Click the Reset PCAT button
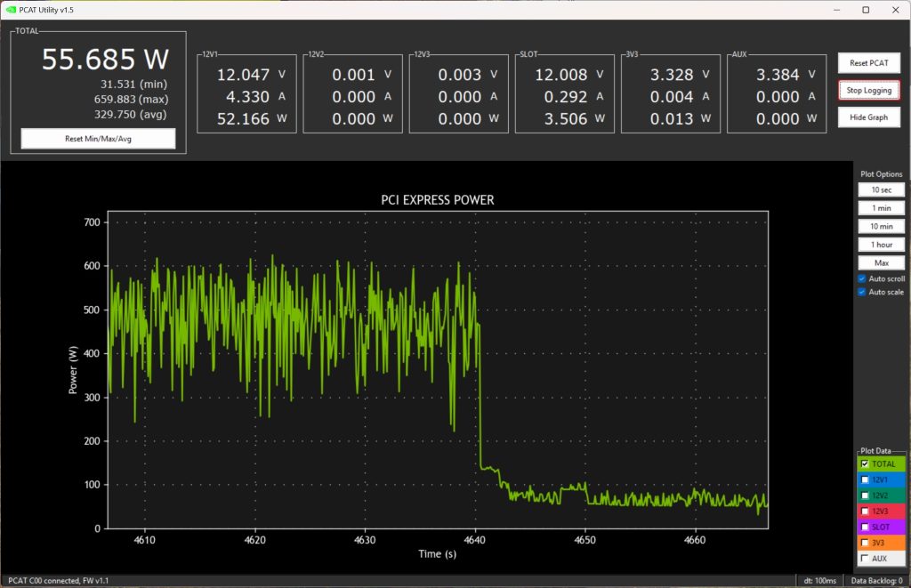 point(868,63)
